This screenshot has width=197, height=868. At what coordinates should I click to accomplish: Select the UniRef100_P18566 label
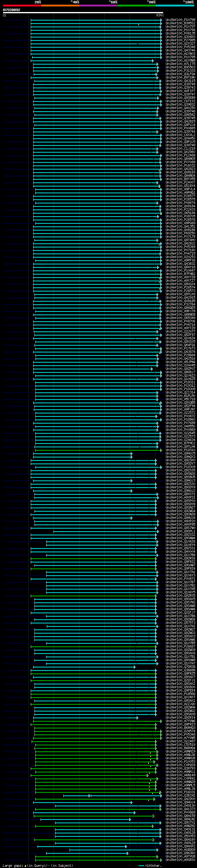pos(180,694)
